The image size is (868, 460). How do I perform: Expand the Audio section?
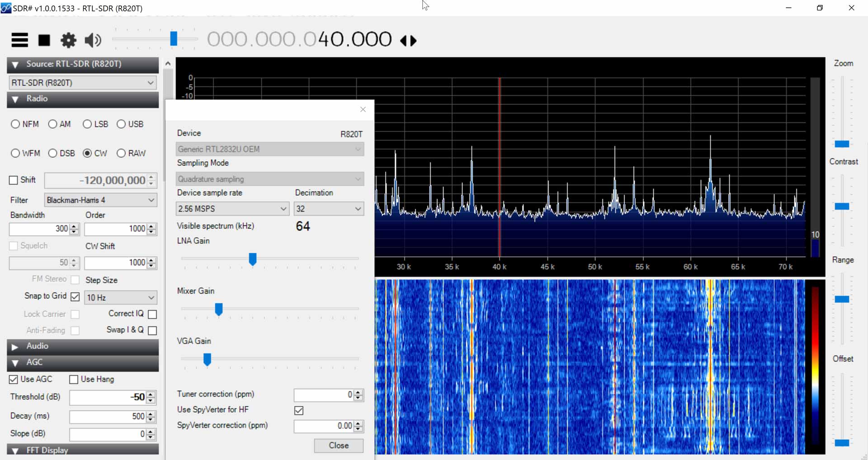[15, 346]
